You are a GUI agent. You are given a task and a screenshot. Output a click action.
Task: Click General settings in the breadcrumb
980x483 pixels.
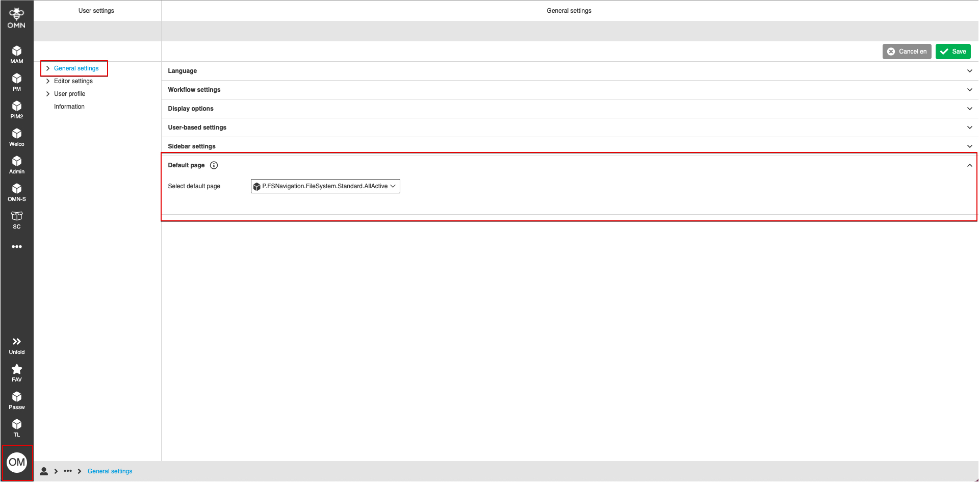(x=110, y=471)
